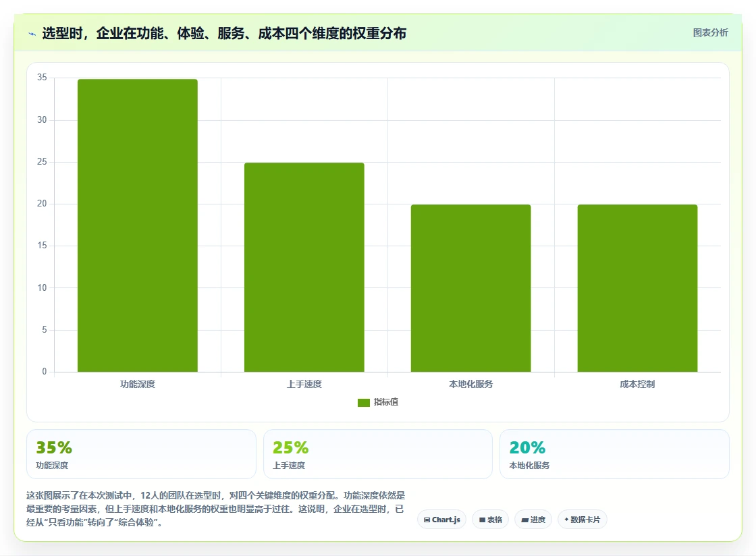Click the Chart.js tag chip
The width and height of the screenshot is (756, 556).
point(441,520)
